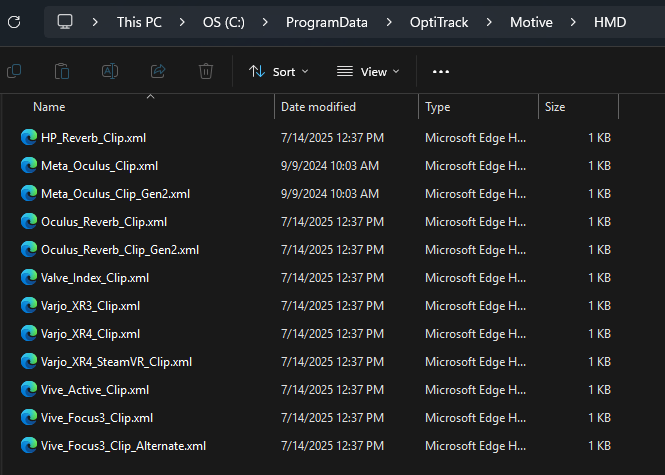665x475 pixels.
Task: Click Edge icon beside Varjo_XR3_Clip.xml
Action: coord(29,305)
